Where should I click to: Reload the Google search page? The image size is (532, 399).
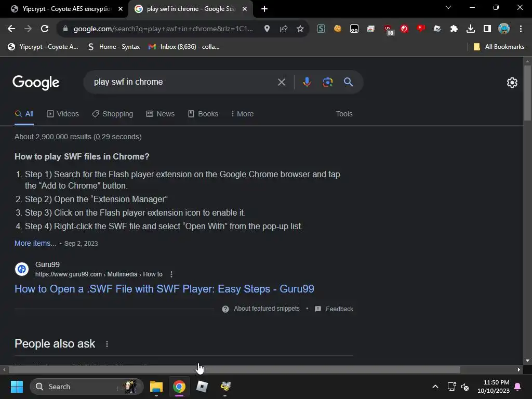tap(45, 29)
